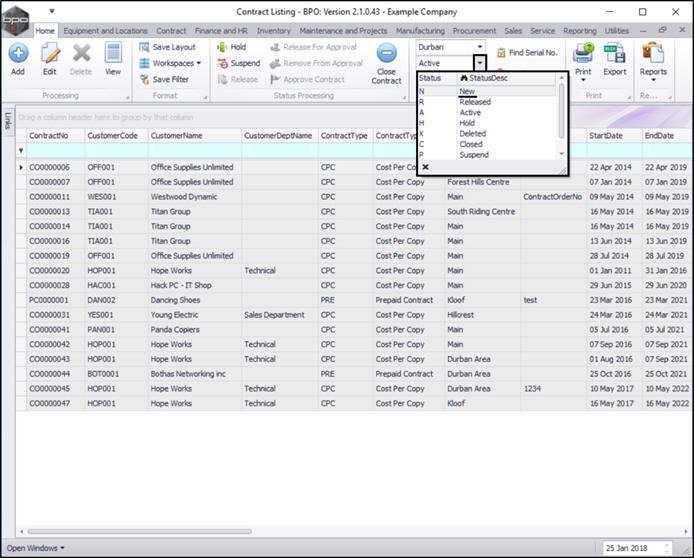The width and height of the screenshot is (694, 558).
Task: Select Hold in the status list
Action: coord(486,123)
